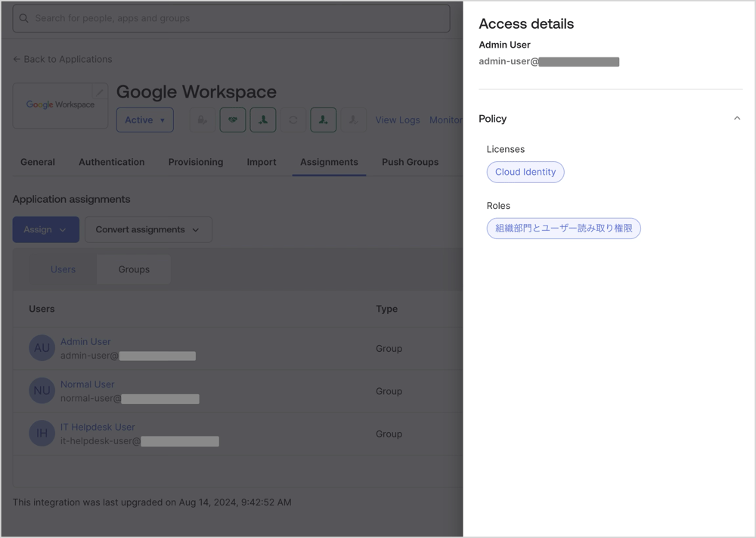
Task: Open the Assign dropdown button
Action: [46, 230]
